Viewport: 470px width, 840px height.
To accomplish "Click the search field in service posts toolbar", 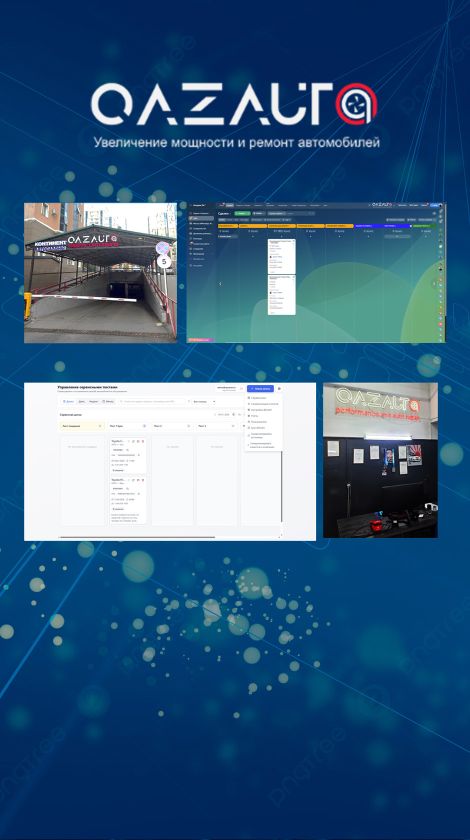I will (151, 401).
